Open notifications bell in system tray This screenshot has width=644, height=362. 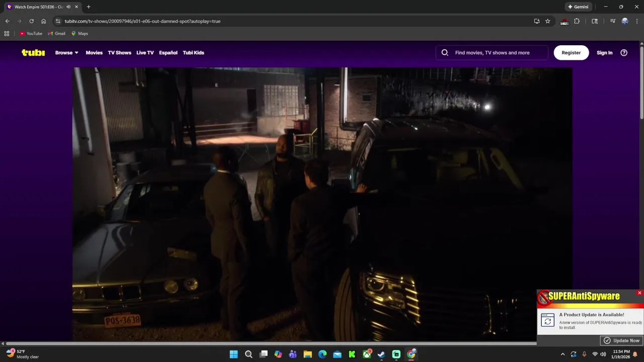[635, 354]
